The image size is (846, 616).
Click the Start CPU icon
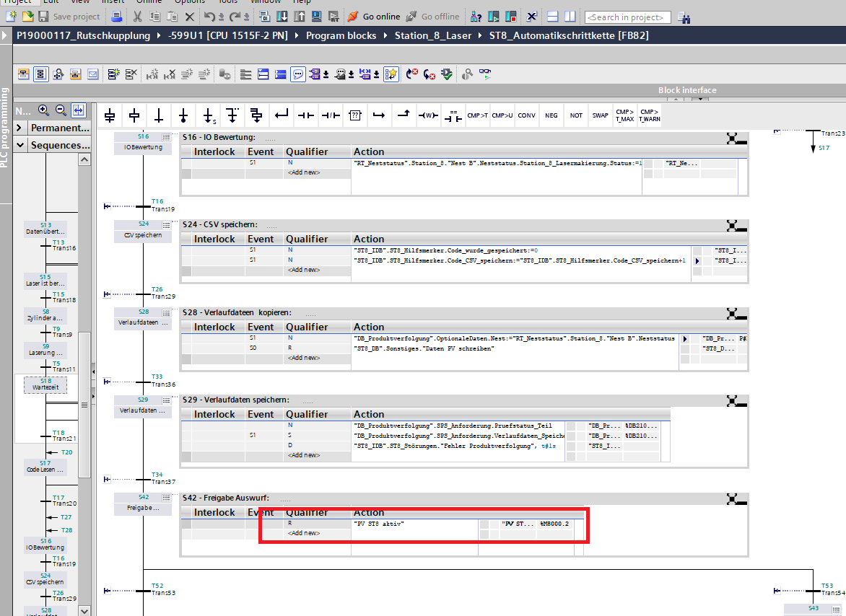click(493, 16)
